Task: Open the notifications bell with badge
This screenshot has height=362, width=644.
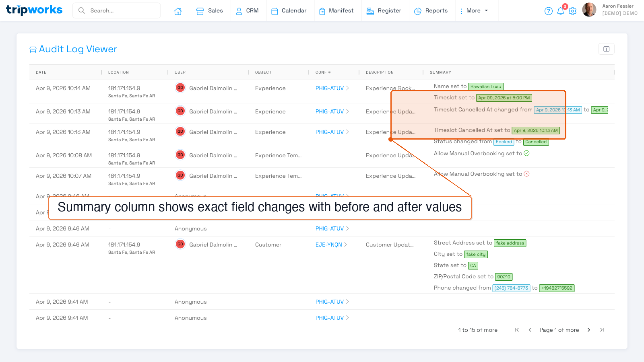Action: coord(561,11)
